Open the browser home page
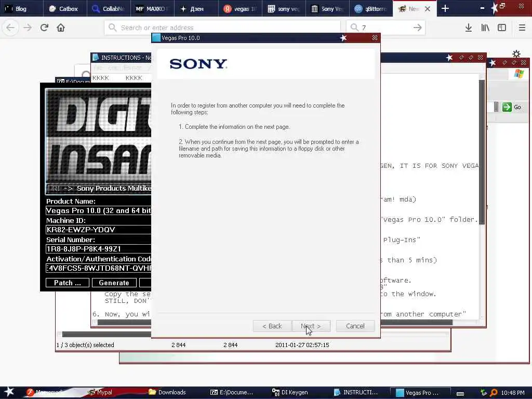The width and height of the screenshot is (532, 399). click(x=61, y=28)
